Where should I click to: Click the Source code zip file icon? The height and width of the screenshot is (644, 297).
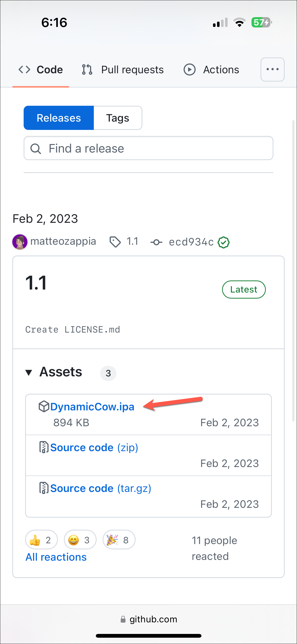click(44, 447)
